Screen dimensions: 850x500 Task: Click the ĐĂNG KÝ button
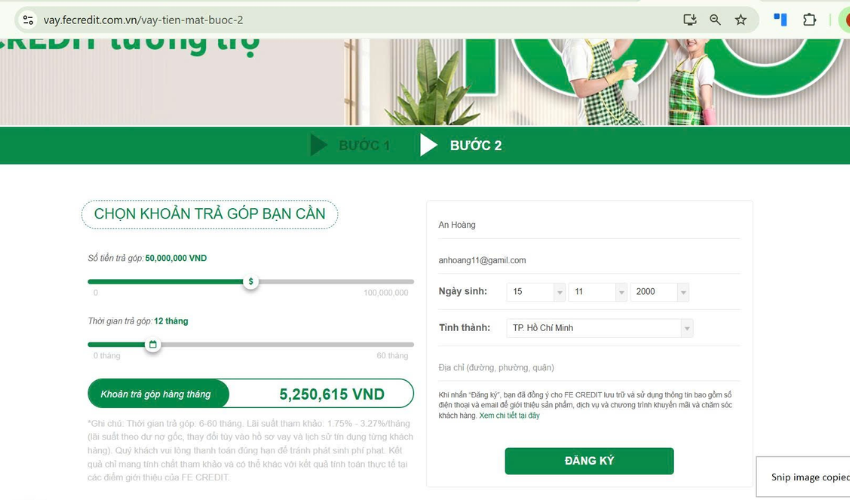(589, 461)
